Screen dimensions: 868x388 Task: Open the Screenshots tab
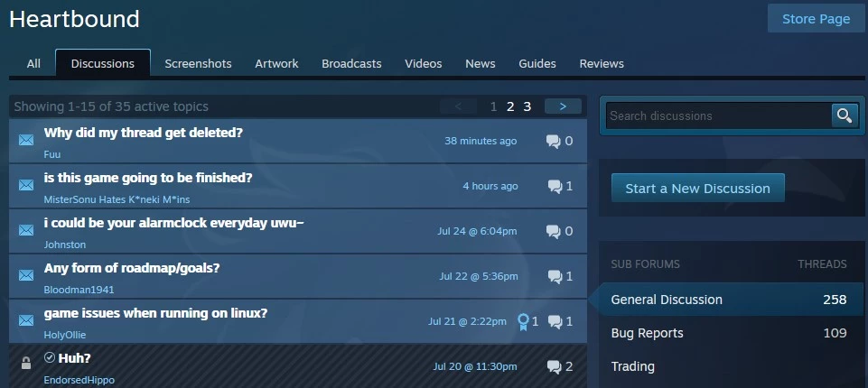pyautogui.click(x=198, y=63)
